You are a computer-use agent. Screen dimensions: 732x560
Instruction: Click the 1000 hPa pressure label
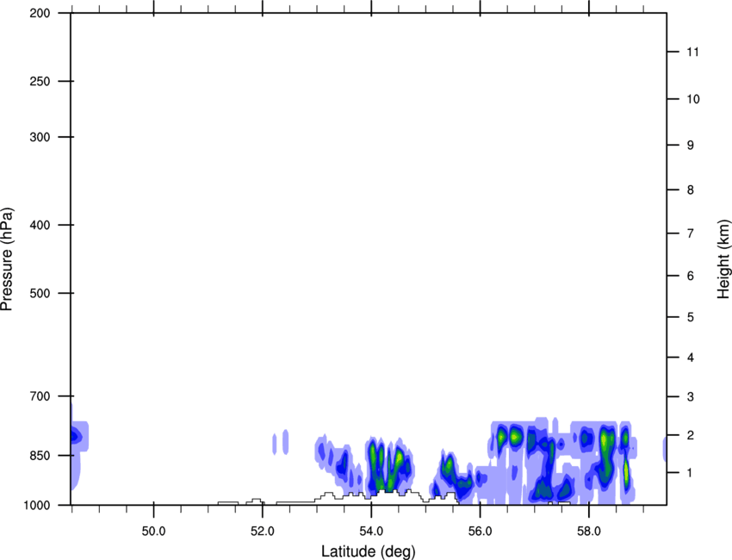pos(36,504)
